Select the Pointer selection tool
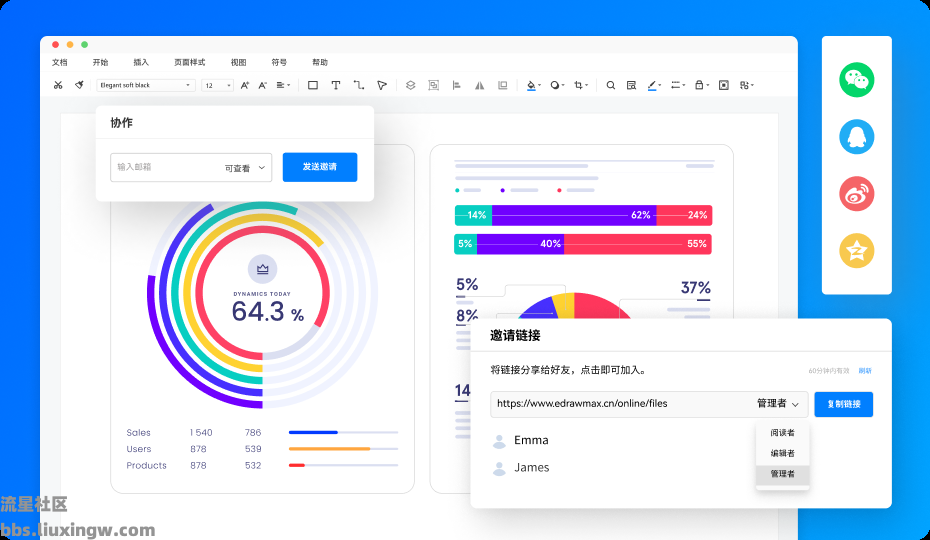This screenshot has height=540, width=930. (382, 85)
